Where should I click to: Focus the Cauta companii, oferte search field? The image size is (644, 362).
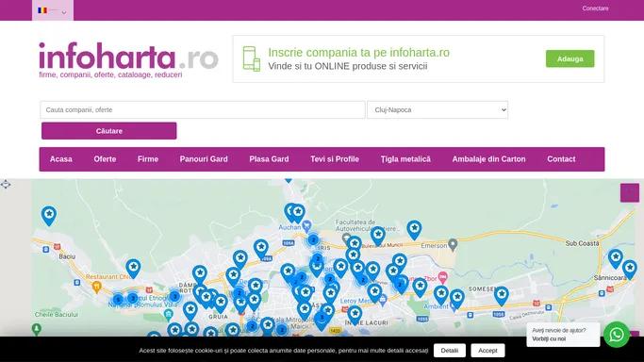coord(203,109)
